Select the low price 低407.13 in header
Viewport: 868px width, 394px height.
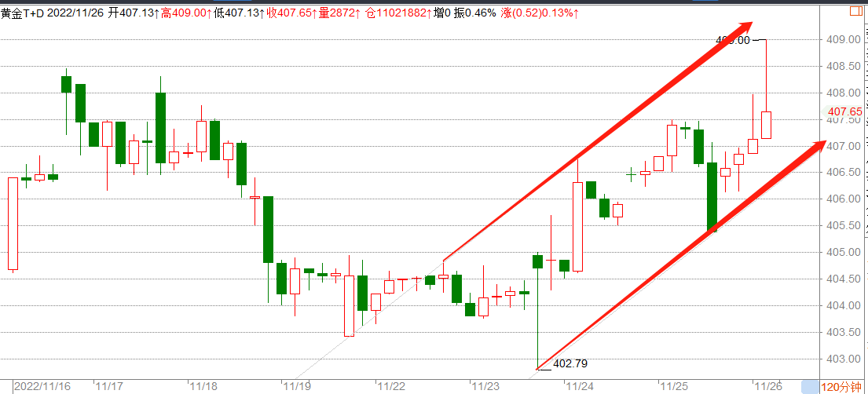(237, 13)
